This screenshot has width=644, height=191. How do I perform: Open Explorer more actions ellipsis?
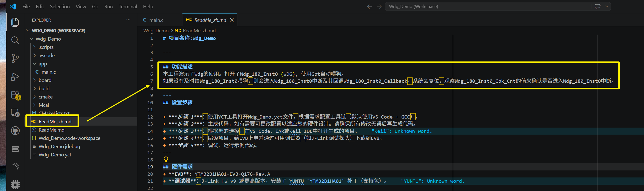coord(128,20)
